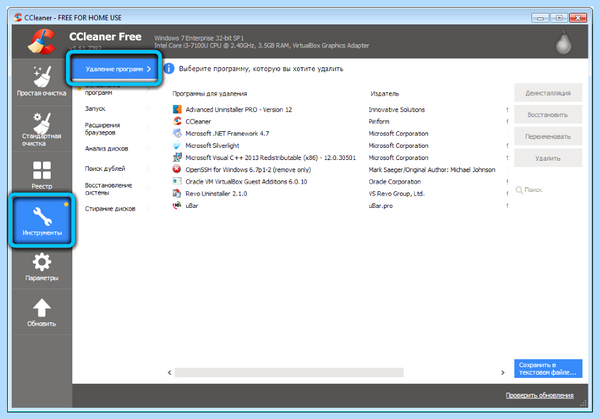The width and height of the screenshot is (600, 419).
Task: Click Advanced Uninstaller PRO program icon
Action: pyautogui.click(x=177, y=109)
